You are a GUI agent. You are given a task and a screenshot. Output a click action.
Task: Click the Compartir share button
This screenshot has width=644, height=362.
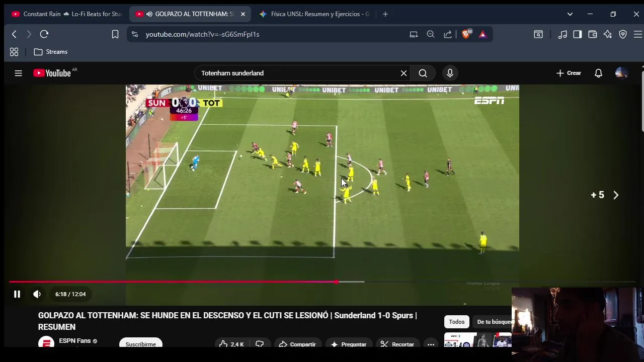[297, 344]
